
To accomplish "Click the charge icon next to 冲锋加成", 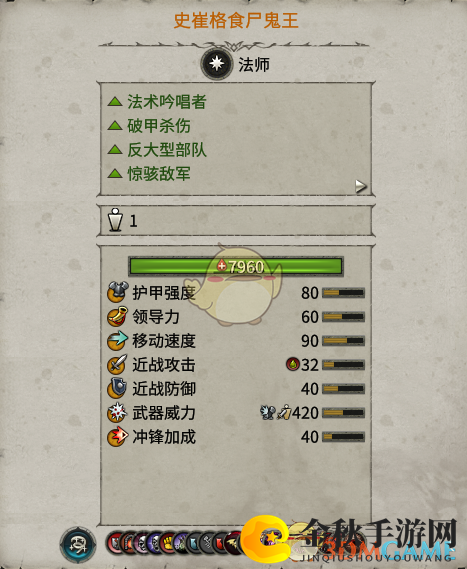I will click(118, 437).
